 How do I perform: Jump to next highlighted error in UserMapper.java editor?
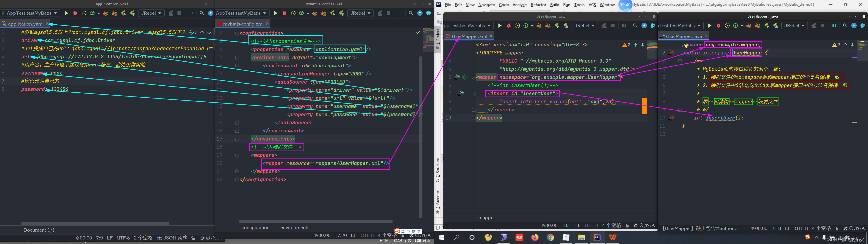(x=852, y=45)
